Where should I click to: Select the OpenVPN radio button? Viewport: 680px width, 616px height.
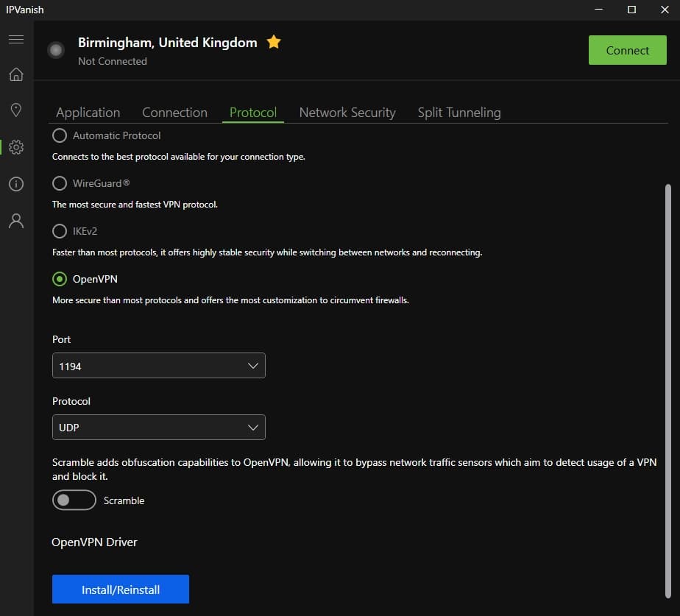[x=60, y=278]
